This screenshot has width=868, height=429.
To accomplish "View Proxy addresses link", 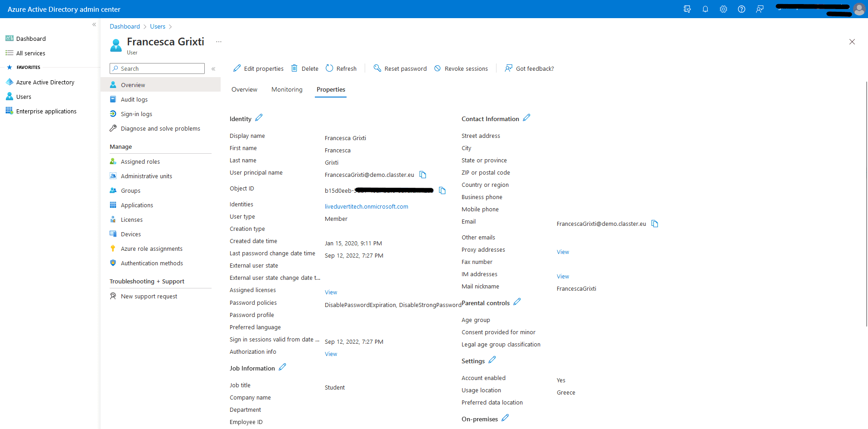I will (563, 252).
